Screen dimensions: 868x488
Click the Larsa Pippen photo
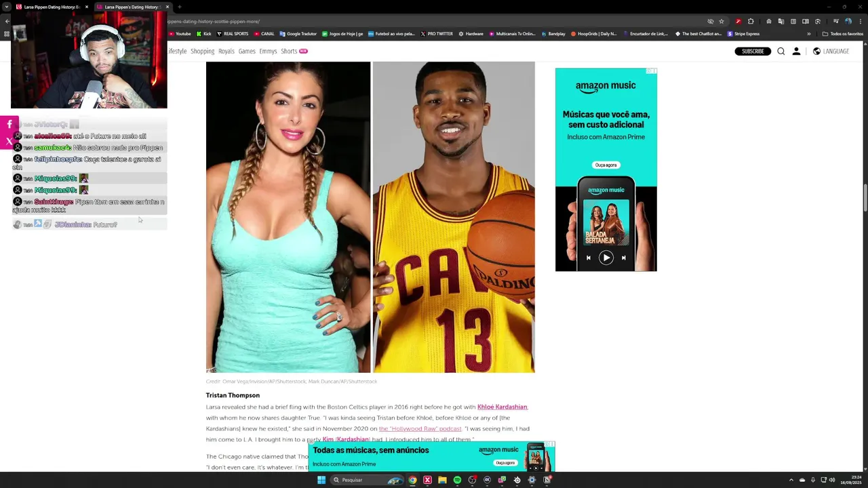pyautogui.click(x=288, y=217)
